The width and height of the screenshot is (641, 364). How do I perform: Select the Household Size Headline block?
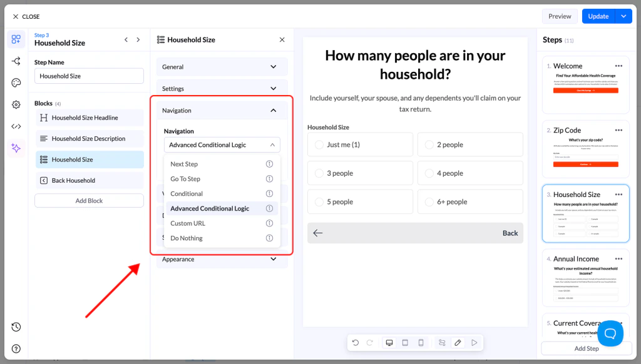(x=90, y=118)
